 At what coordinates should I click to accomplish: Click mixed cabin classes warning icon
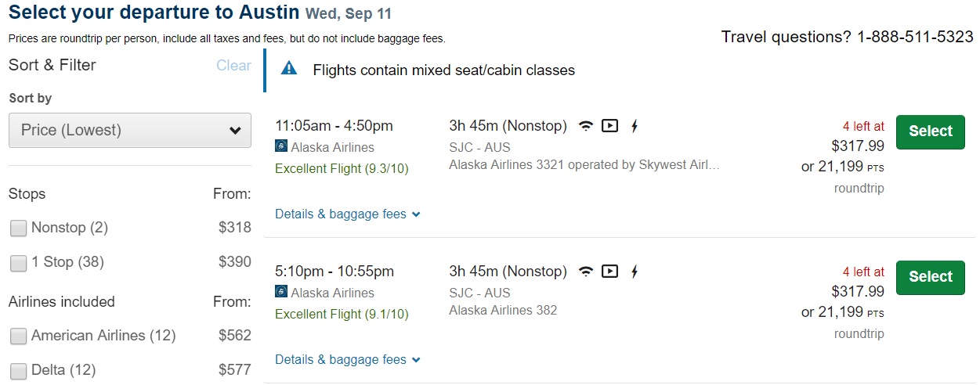[x=289, y=69]
